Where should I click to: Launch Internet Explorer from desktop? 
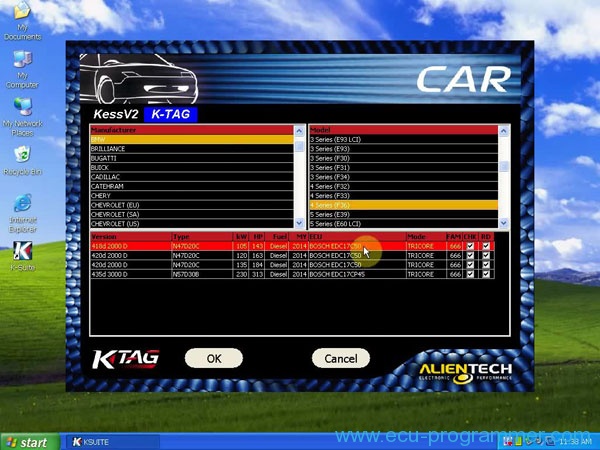[x=22, y=203]
